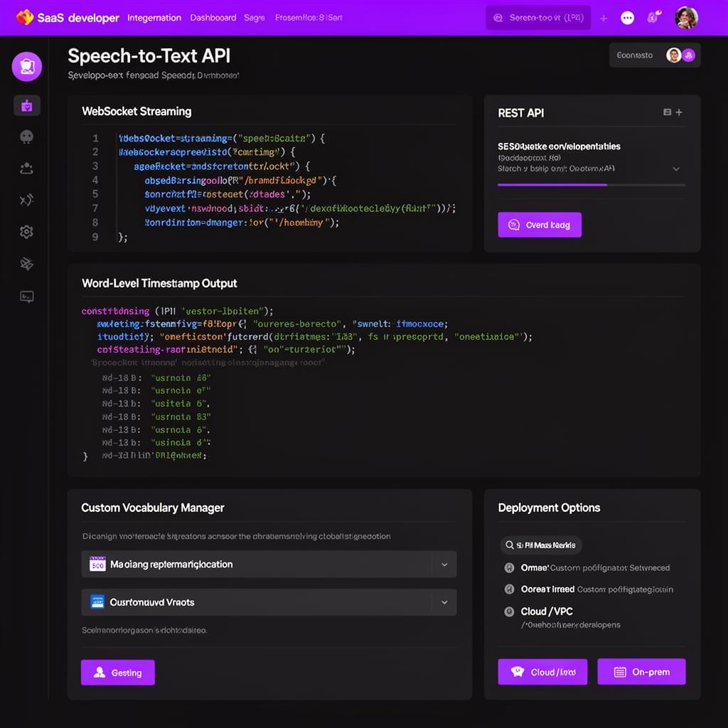Click the plus icon in REST API header
Screen dimensions: 728x728
[680, 112]
